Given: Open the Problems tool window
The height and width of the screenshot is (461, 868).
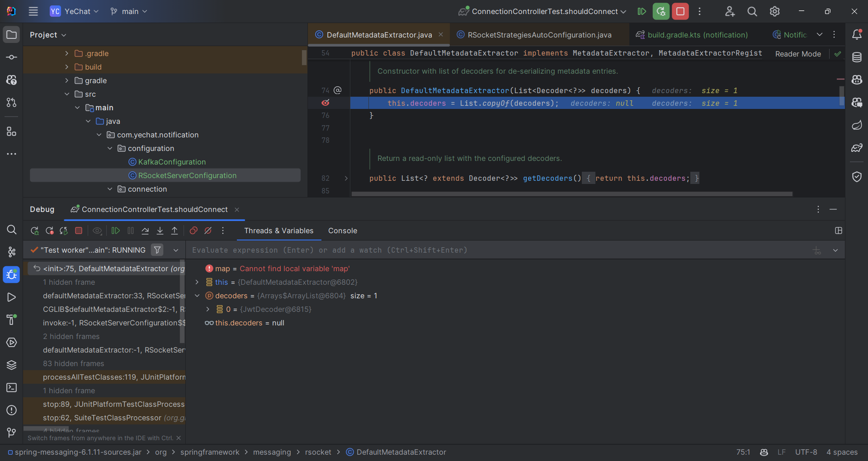Looking at the screenshot, I should [11, 410].
